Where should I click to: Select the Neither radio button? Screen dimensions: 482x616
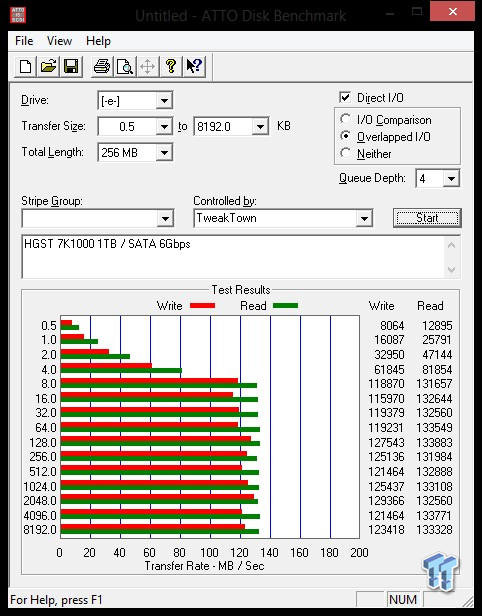coord(345,153)
